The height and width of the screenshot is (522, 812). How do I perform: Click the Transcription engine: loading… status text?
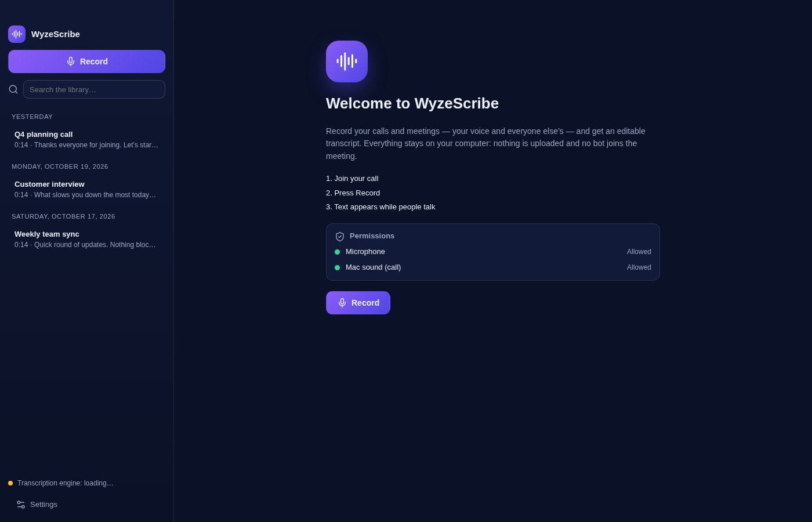66,483
